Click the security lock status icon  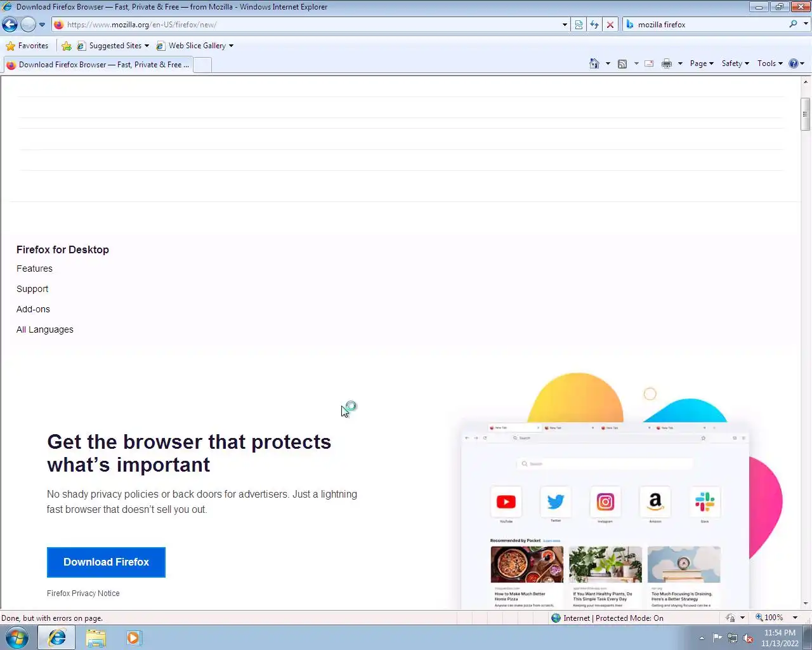click(730, 618)
